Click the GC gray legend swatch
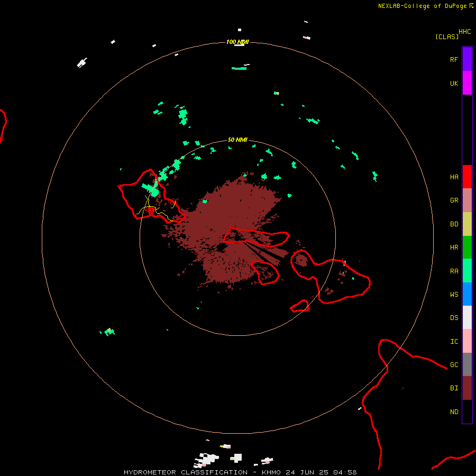Viewport: 476px width, 476px height. (x=467, y=364)
